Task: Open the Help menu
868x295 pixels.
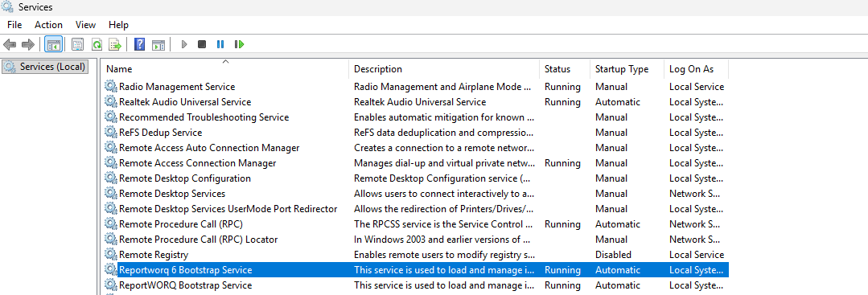Action: click(x=118, y=25)
